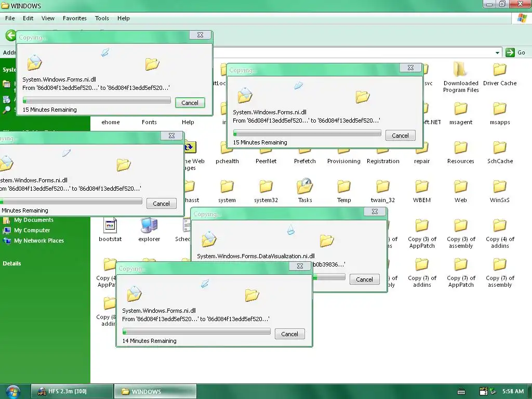The height and width of the screenshot is (399, 532).
Task: Click the WINDOWS taskbar button
Action: coord(155,391)
